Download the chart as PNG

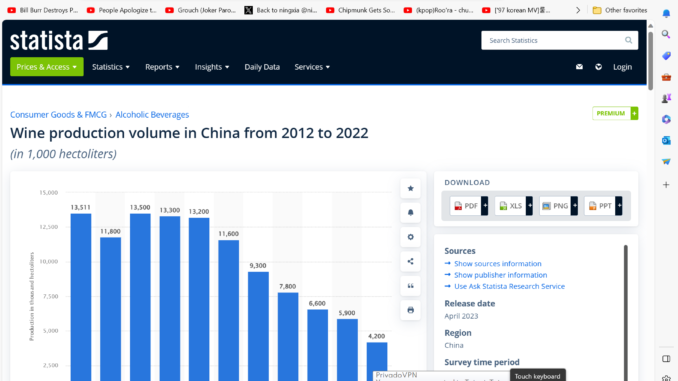[559, 206]
